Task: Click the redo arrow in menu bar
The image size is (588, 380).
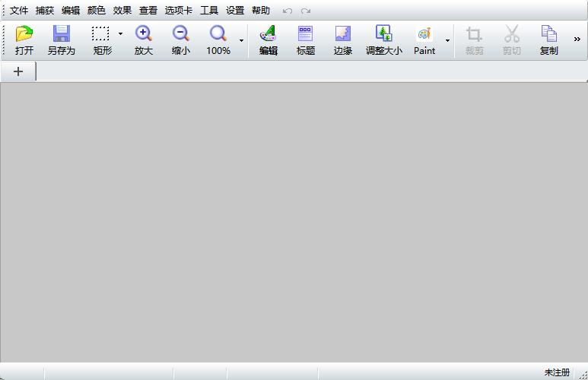Action: 306,11
